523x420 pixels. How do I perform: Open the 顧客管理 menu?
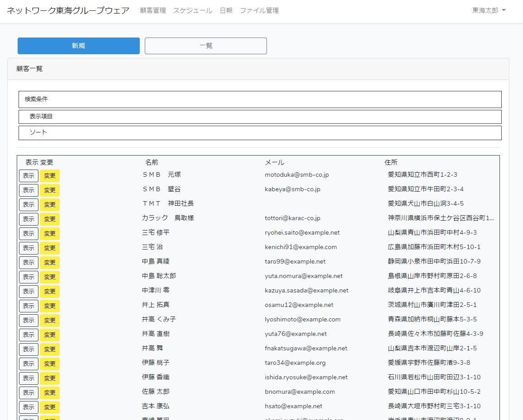[153, 10]
